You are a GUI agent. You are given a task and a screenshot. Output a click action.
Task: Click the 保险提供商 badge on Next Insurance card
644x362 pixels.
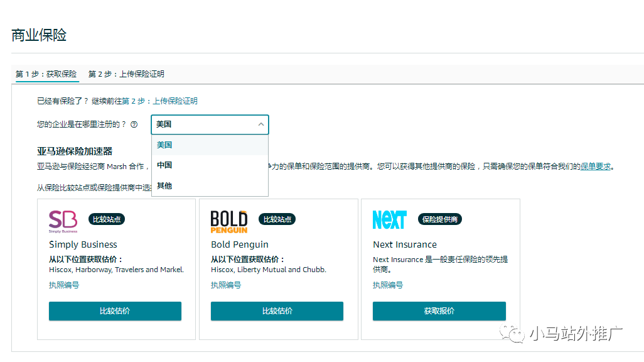[440, 219]
